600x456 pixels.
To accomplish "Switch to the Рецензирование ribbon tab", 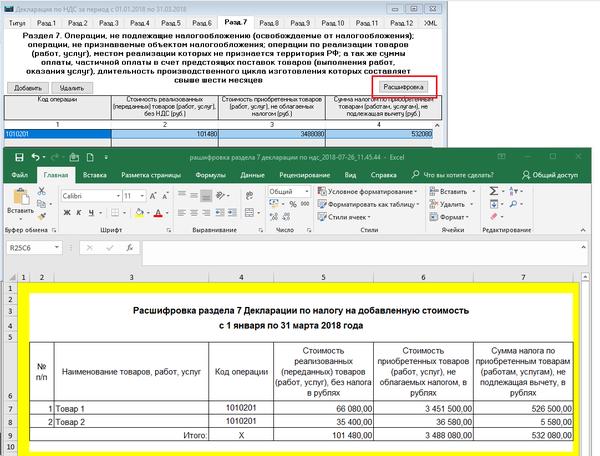I will 305,175.
